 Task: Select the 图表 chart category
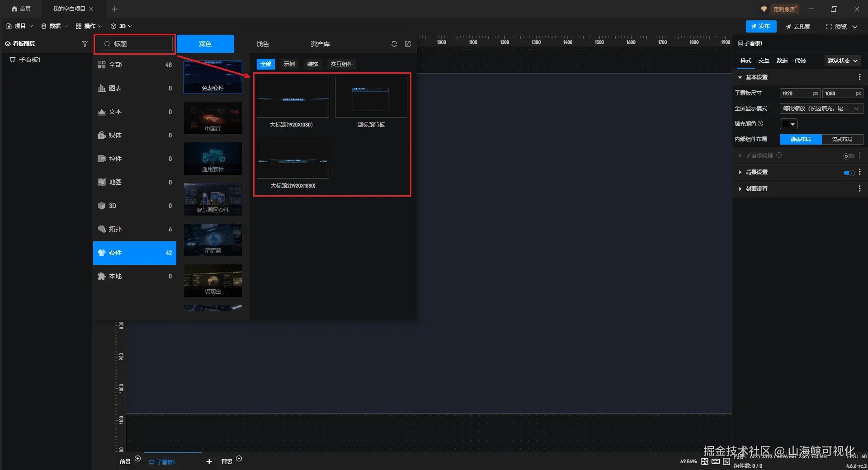pyautogui.click(x=135, y=88)
